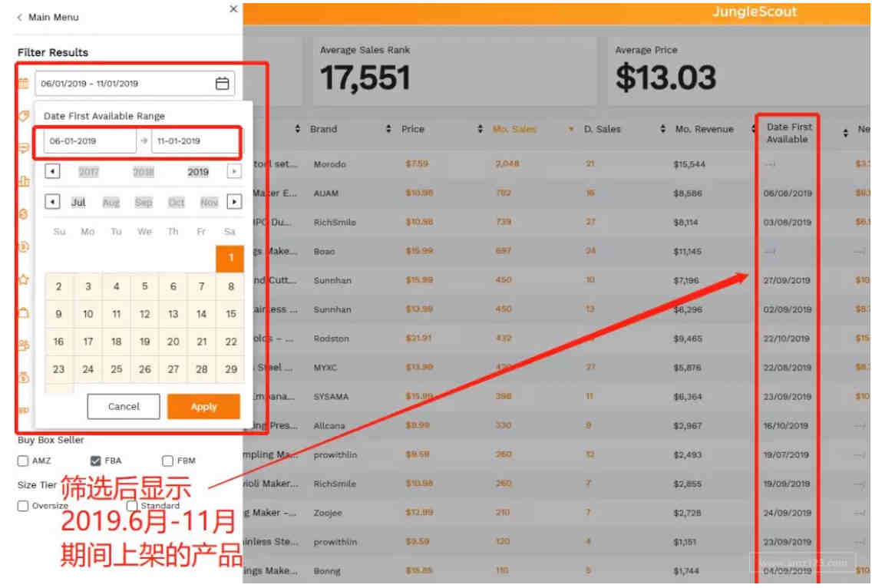Return to the Main Menu
This screenshot has width=872, height=588.
pos(54,17)
